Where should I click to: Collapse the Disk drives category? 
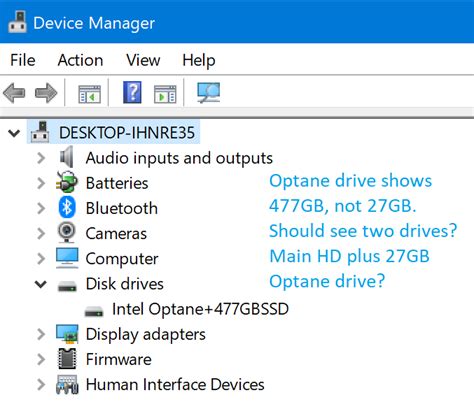[41, 284]
